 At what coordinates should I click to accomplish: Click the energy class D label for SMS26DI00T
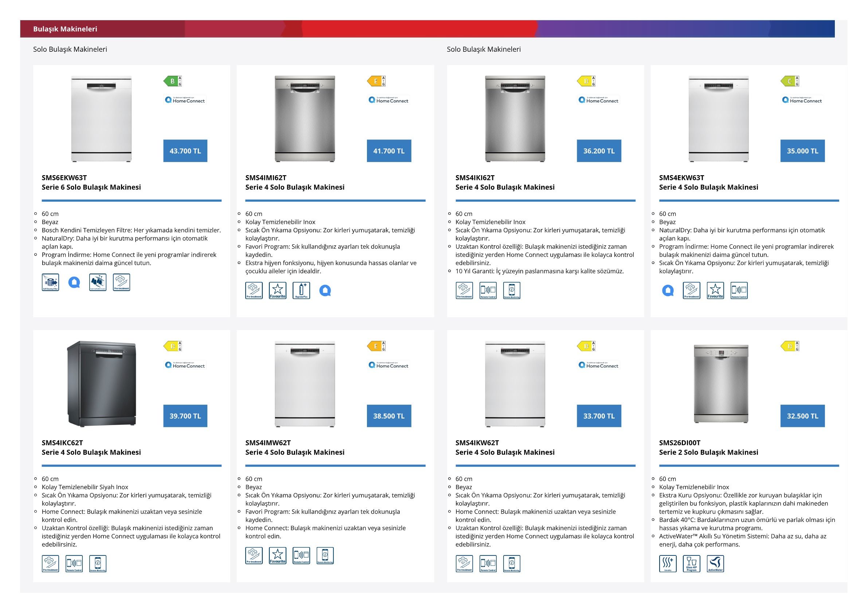point(790,346)
